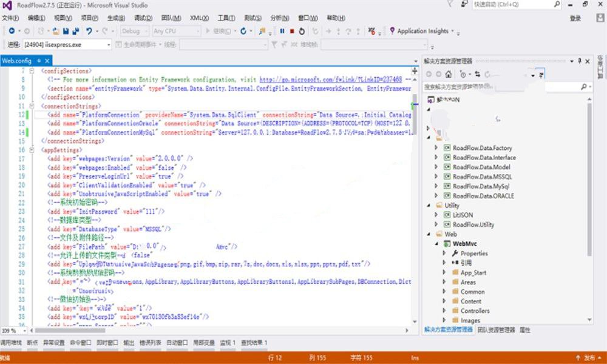Click the browser refresh icon beside Continue

pos(243,31)
